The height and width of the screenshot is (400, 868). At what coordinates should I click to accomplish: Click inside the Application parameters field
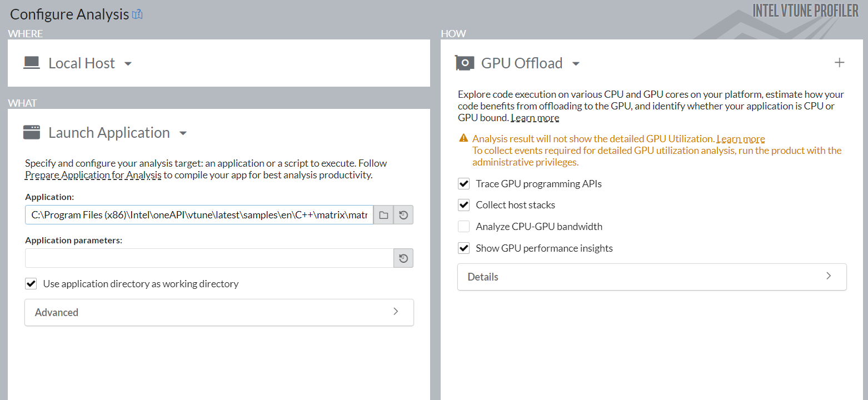coord(209,258)
